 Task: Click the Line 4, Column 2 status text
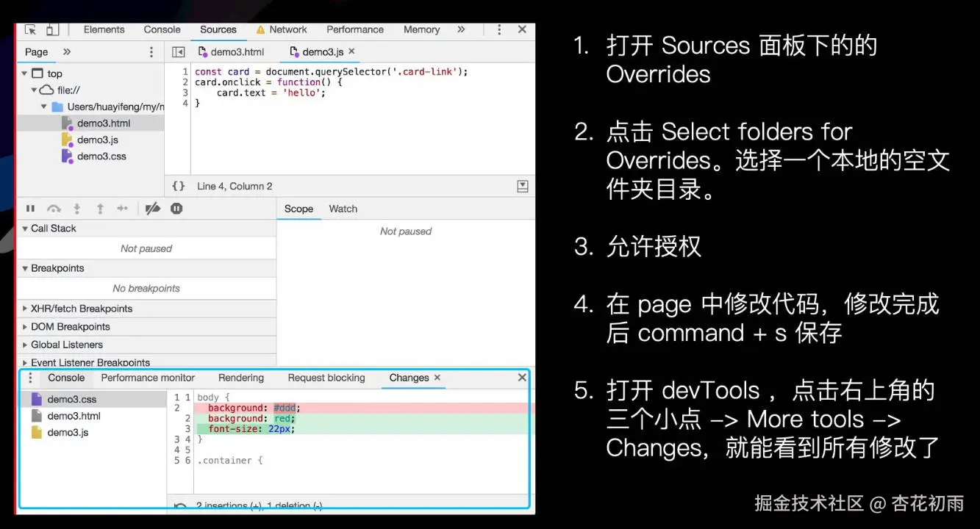pos(235,187)
